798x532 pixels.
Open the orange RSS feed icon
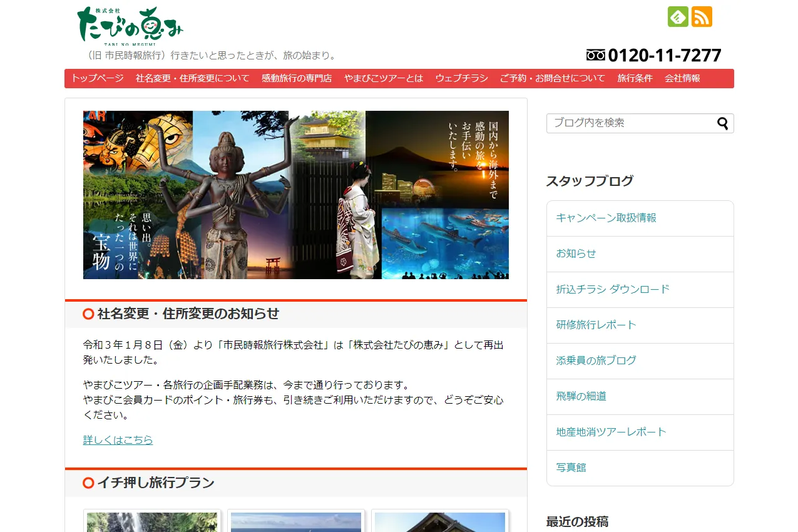point(702,16)
